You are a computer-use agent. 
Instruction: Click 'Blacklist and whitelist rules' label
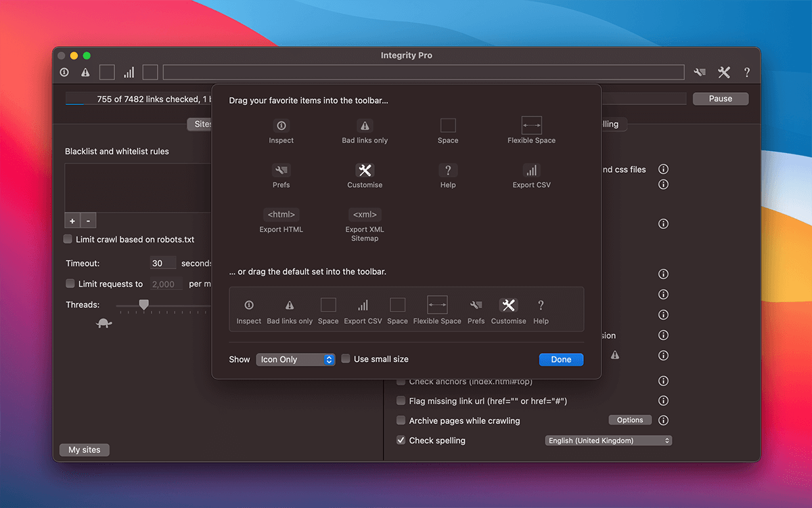(x=117, y=151)
